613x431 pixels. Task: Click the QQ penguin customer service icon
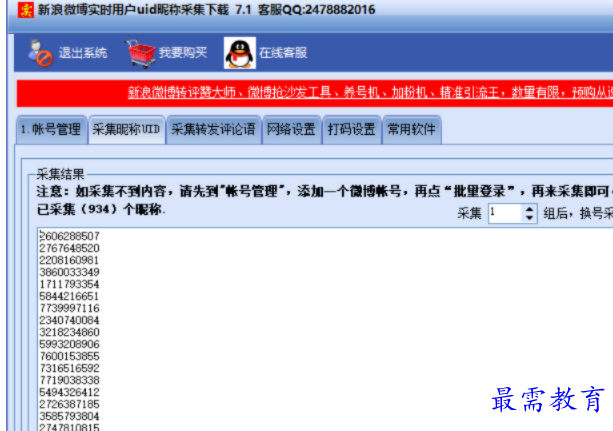240,53
